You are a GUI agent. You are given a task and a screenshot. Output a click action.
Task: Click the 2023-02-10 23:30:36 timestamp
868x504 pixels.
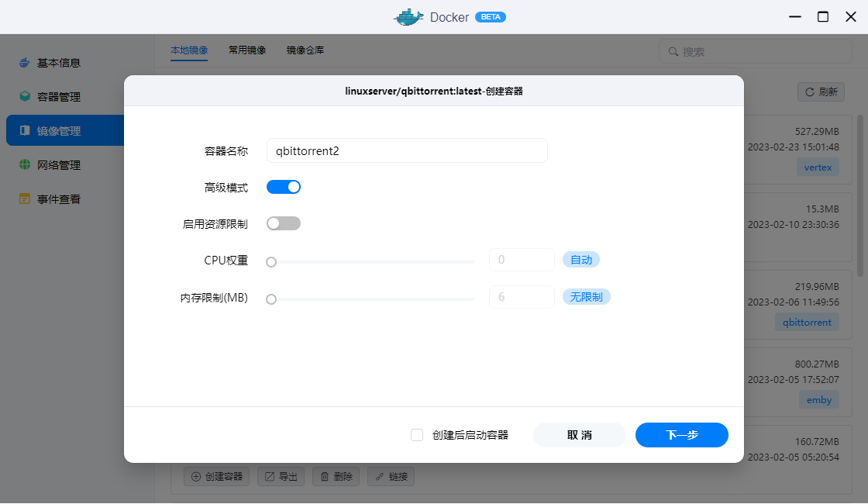click(x=794, y=225)
